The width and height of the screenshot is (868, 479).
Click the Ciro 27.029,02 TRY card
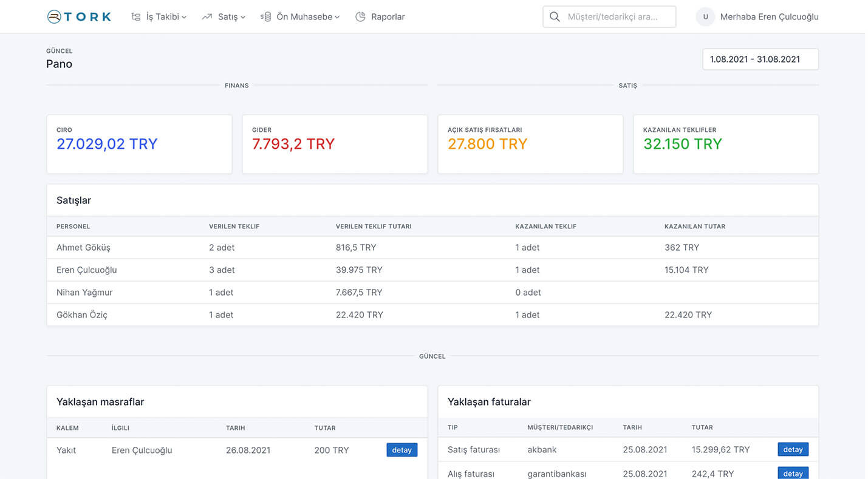(139, 144)
